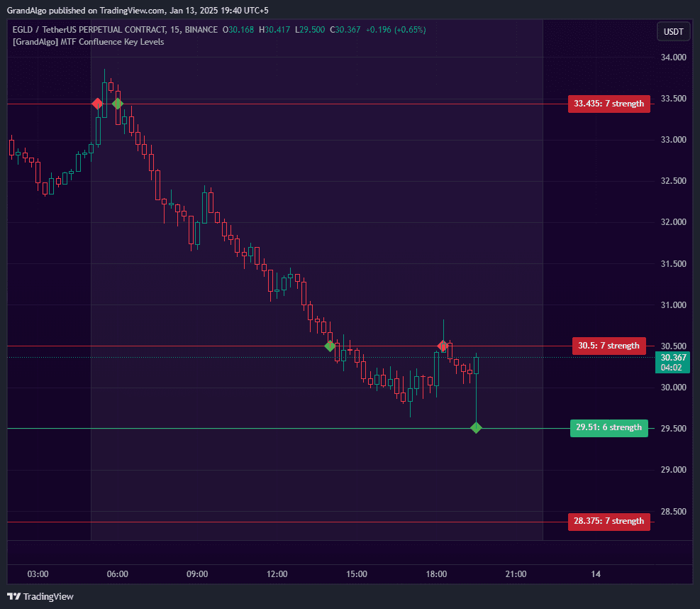This screenshot has height=609, width=700.
Task: Click the TradingView logo at bottom left
Action: tap(40, 596)
